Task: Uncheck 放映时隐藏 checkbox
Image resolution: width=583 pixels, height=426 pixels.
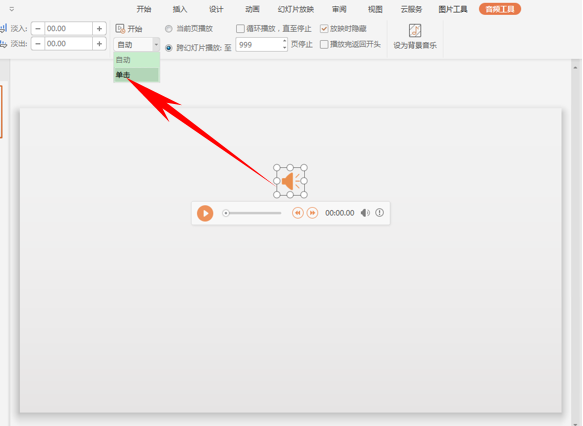Action: pos(324,29)
